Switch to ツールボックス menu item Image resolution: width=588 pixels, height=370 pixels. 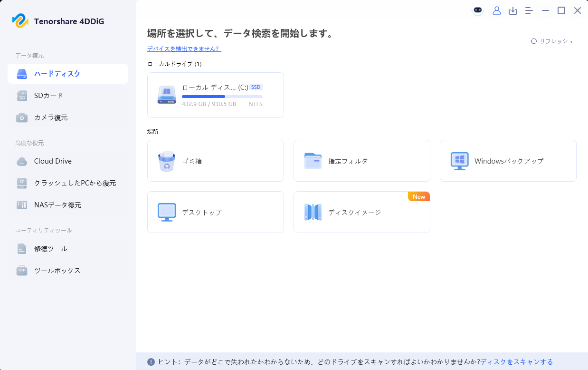tap(68, 271)
